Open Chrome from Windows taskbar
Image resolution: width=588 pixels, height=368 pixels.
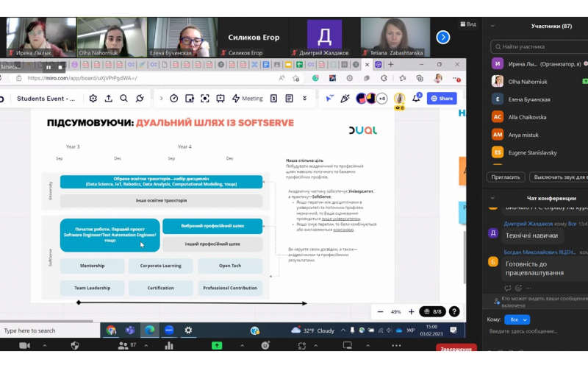111,330
